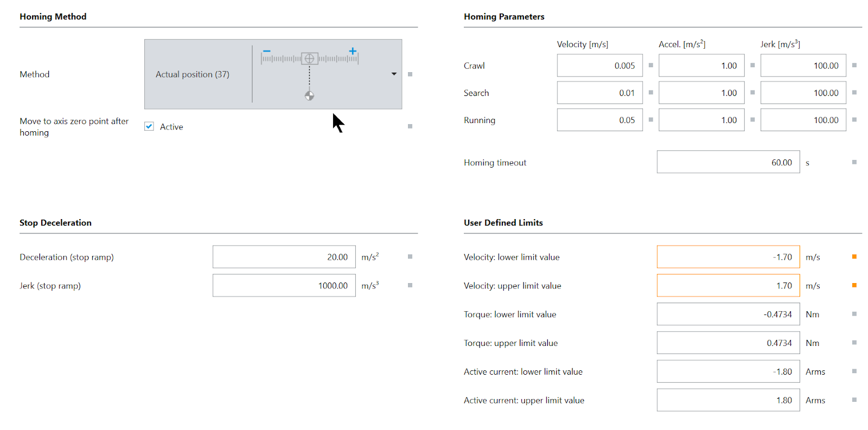The image size is (868, 430).
Task: Click the Homing timeout value field
Action: [x=729, y=162]
